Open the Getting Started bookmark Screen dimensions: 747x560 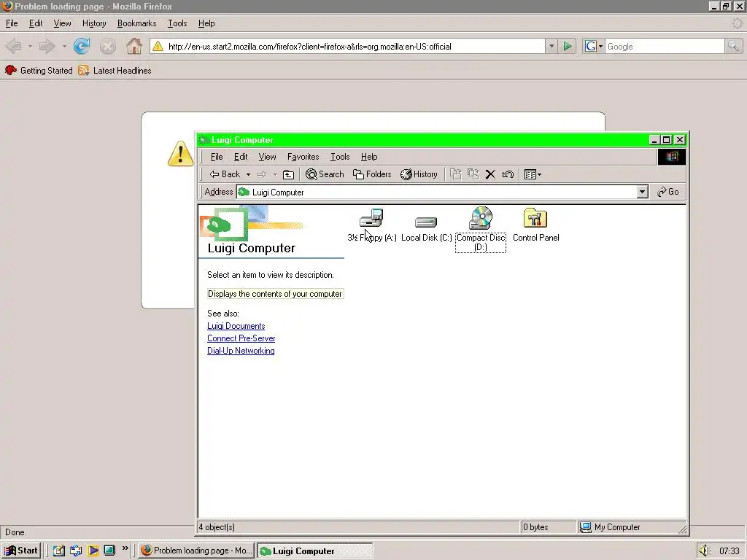pyautogui.click(x=39, y=71)
